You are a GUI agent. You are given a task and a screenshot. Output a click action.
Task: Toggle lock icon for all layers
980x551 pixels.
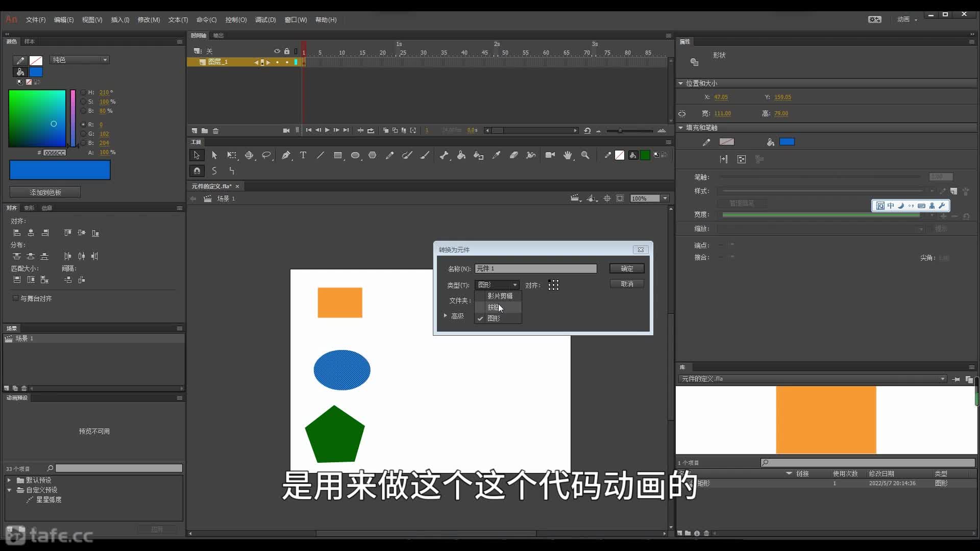coord(287,51)
